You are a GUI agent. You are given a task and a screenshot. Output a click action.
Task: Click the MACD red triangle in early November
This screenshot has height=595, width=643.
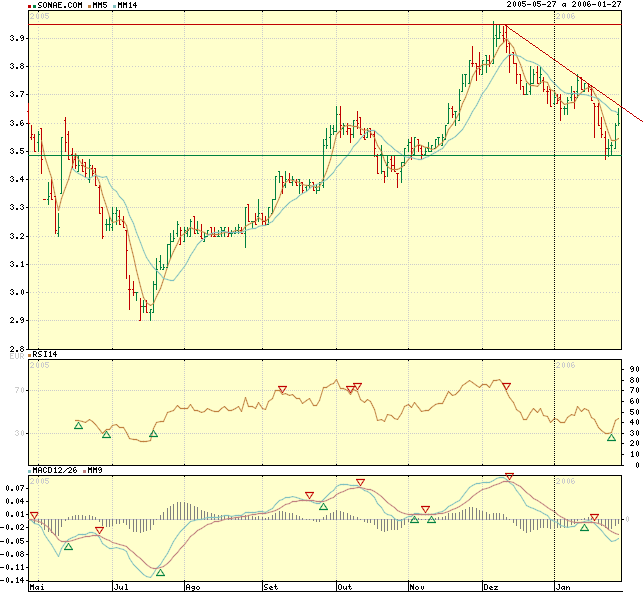[x=425, y=509]
